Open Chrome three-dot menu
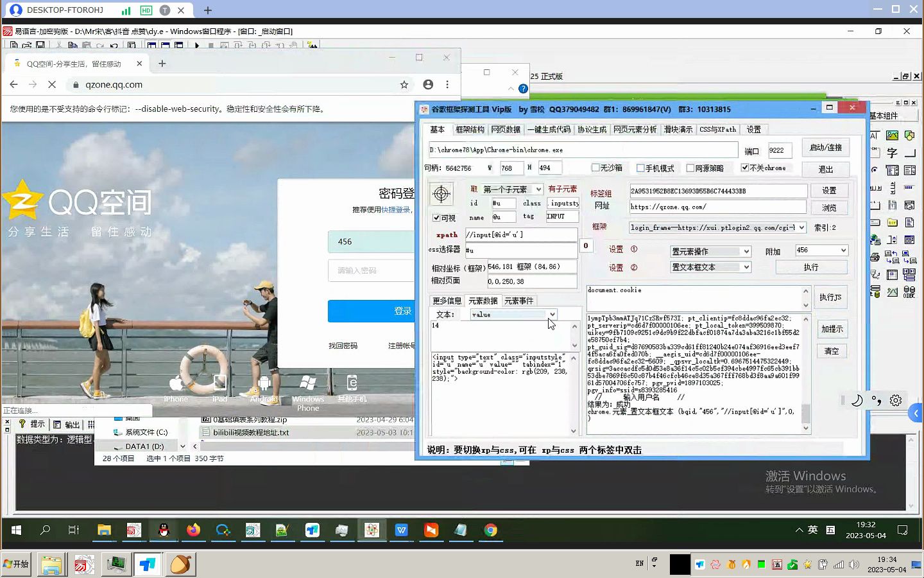This screenshot has height=578, width=924. [447, 84]
